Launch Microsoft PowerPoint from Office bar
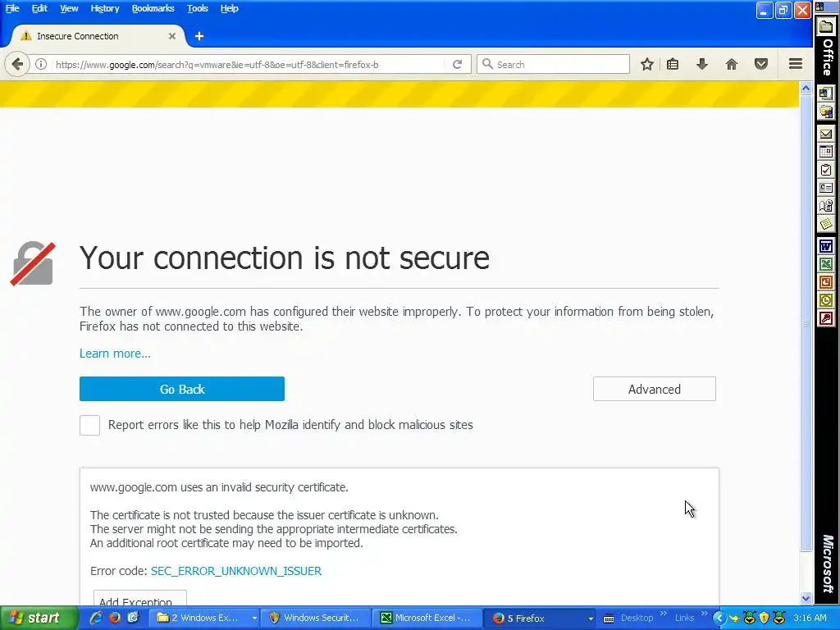Image resolution: width=840 pixels, height=630 pixels. 825,282
